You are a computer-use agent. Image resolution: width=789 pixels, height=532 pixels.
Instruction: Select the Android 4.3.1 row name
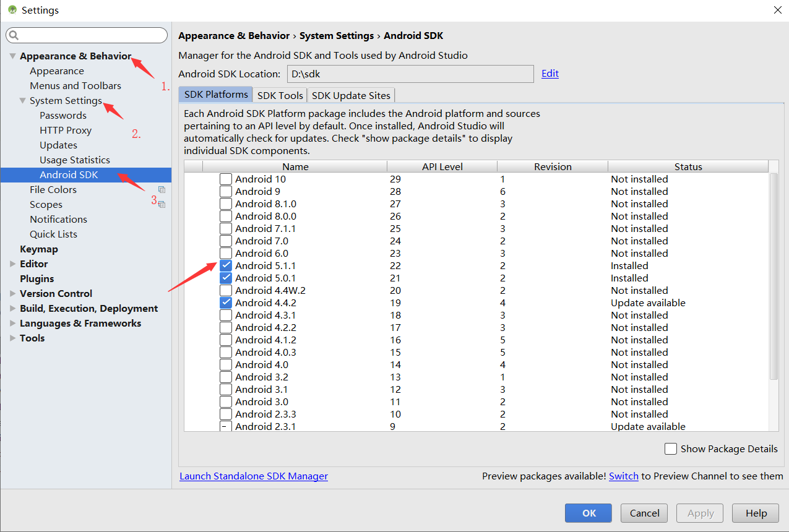tap(265, 315)
